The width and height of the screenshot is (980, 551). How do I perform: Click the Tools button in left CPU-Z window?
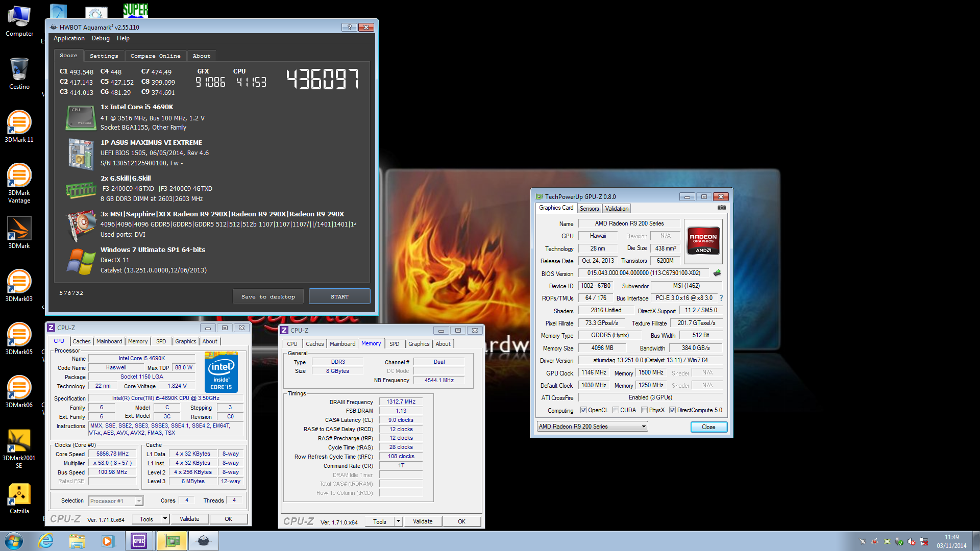point(146,519)
